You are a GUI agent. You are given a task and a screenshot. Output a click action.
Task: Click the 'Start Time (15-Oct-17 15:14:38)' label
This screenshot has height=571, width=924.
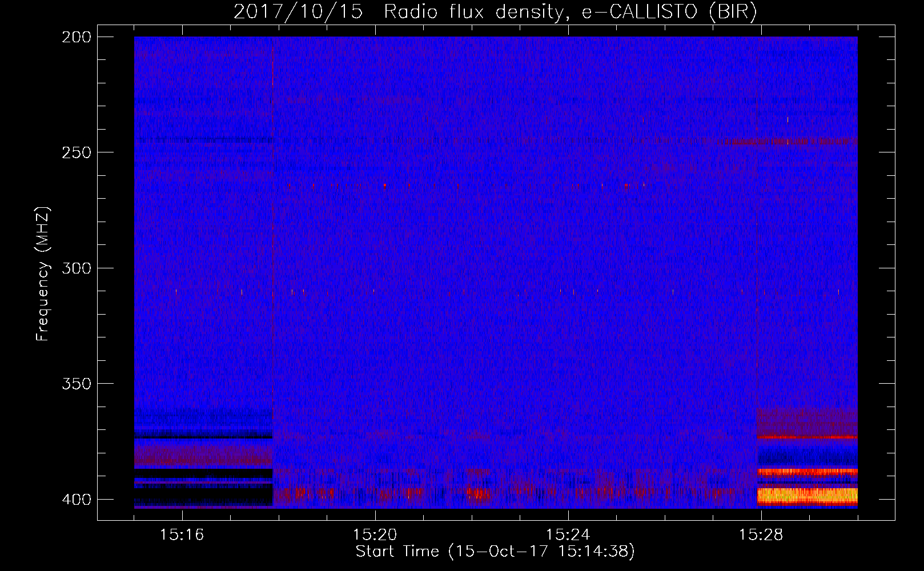click(x=495, y=552)
